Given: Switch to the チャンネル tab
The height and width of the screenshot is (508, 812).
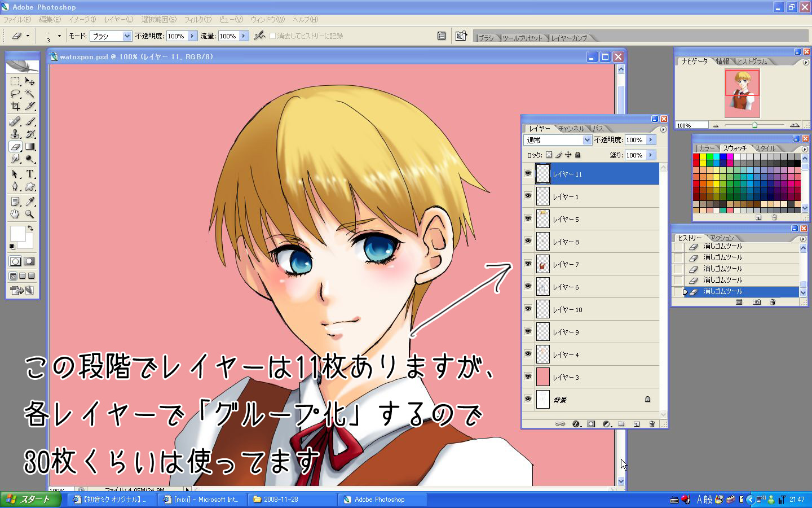Looking at the screenshot, I should [x=572, y=129].
